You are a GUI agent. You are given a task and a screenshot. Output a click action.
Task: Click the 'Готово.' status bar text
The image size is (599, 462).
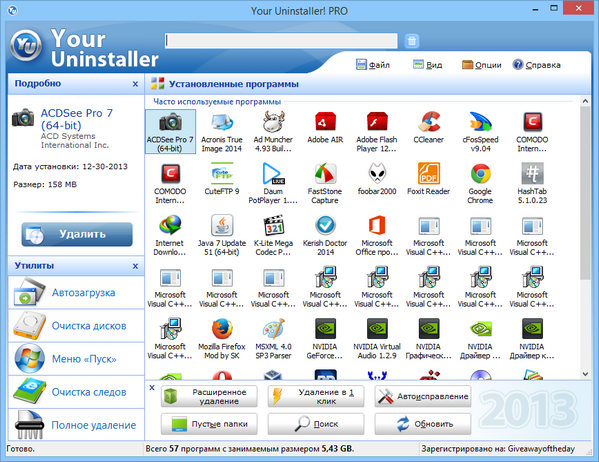[21, 449]
